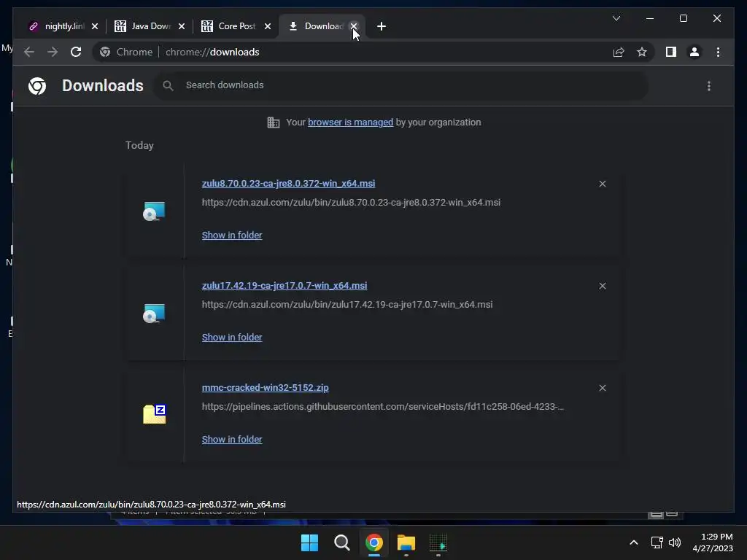
Task: Share this page via the share icon
Action: [619, 52]
